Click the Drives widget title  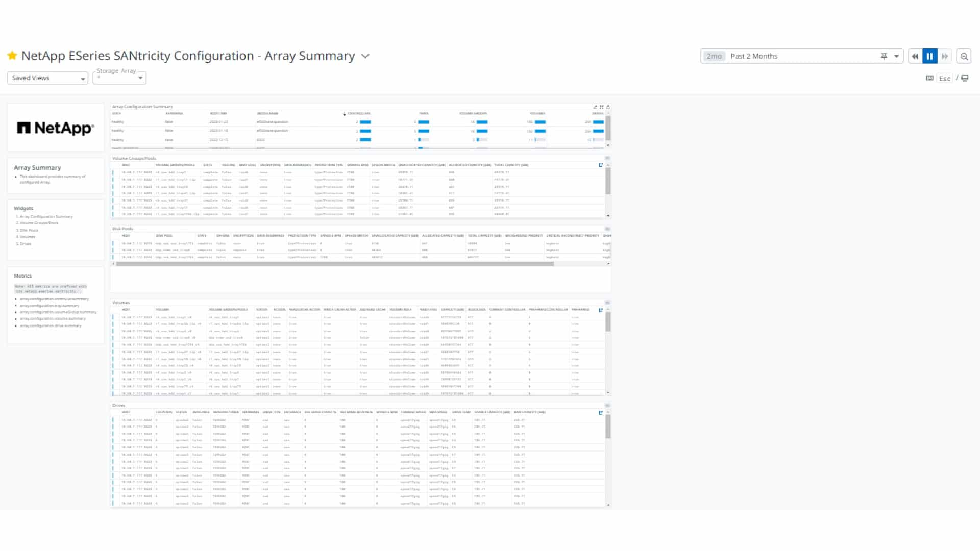(x=119, y=405)
